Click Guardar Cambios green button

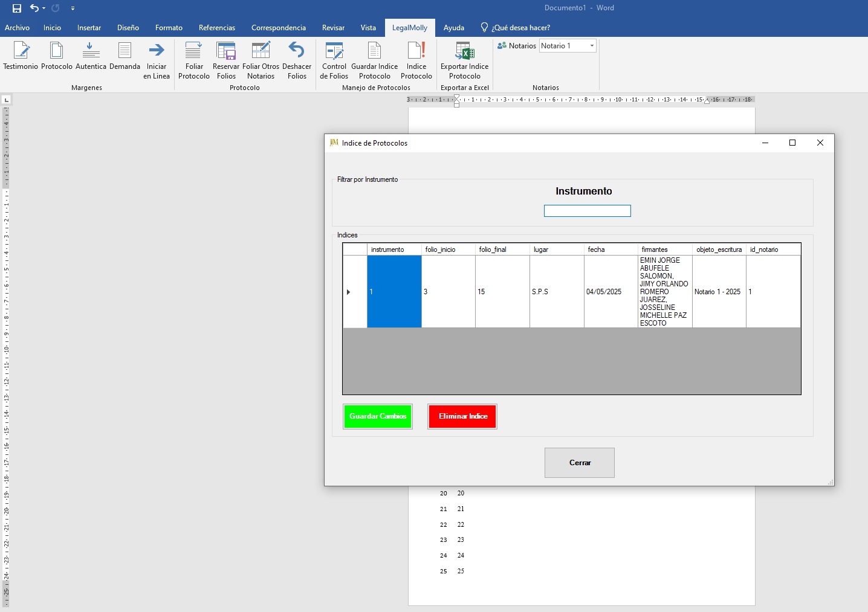[378, 416]
